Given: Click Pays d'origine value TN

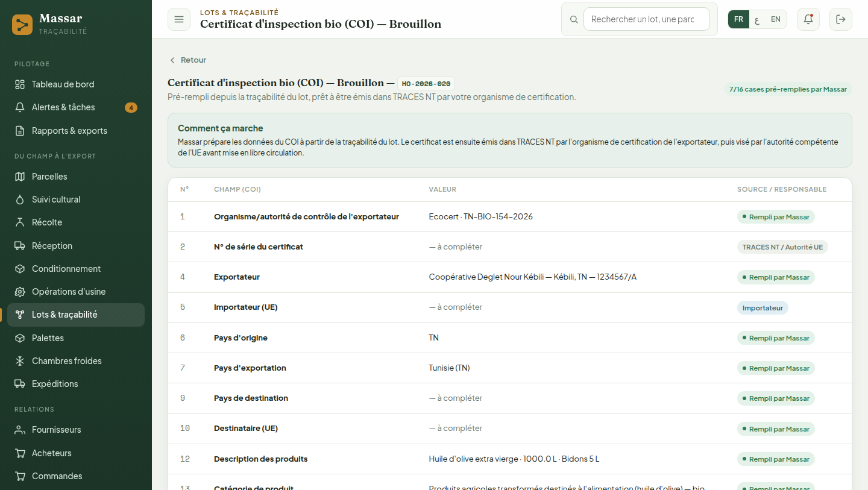Looking at the screenshot, I should coord(434,338).
